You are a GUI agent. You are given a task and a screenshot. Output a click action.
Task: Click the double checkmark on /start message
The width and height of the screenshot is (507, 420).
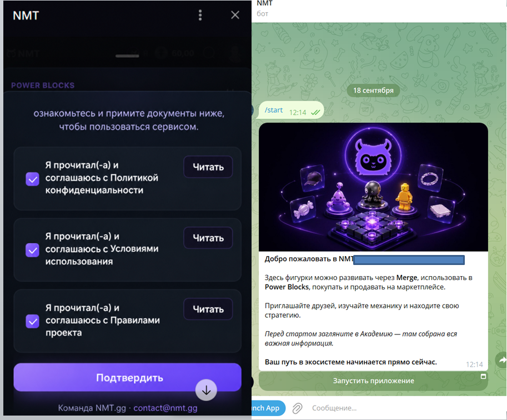pos(315,112)
